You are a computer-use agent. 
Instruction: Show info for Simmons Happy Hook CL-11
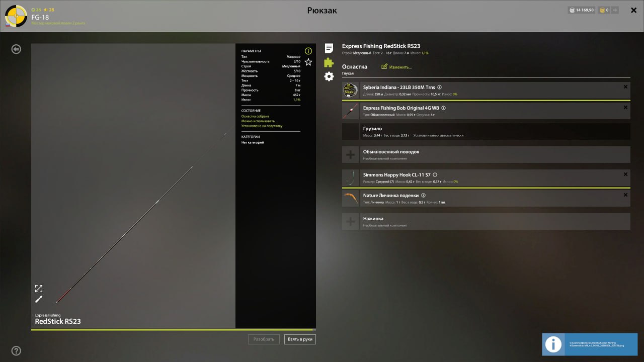(x=435, y=175)
